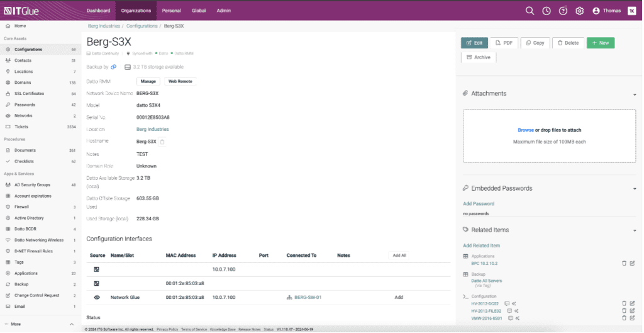Image resolution: width=644 pixels, height=333 pixels.
Task: Collapse the Embedded Passwords section chevron
Action: [x=635, y=188]
